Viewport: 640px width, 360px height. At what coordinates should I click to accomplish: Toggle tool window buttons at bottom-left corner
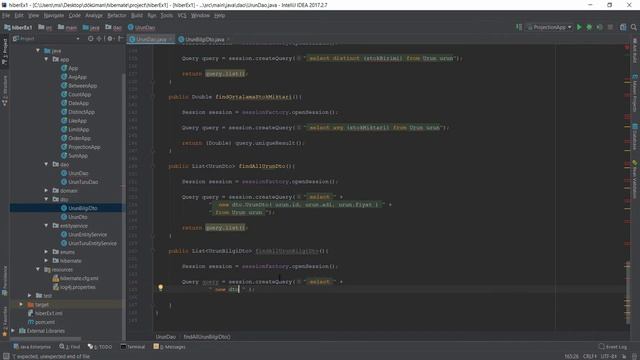[x=5, y=356]
